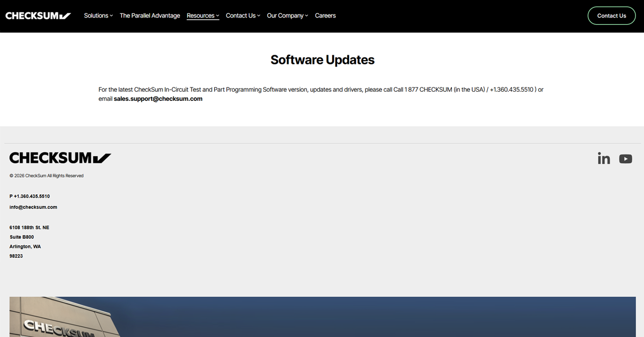The image size is (644, 337).
Task: Click the outlined Contact Us button
Action: click(612, 16)
